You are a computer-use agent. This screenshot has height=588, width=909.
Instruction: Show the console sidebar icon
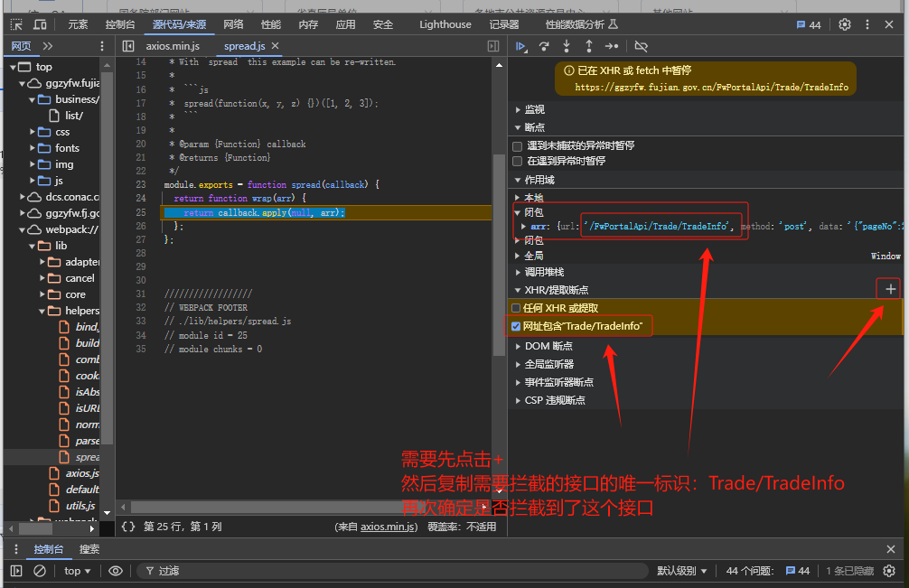[x=16, y=571]
